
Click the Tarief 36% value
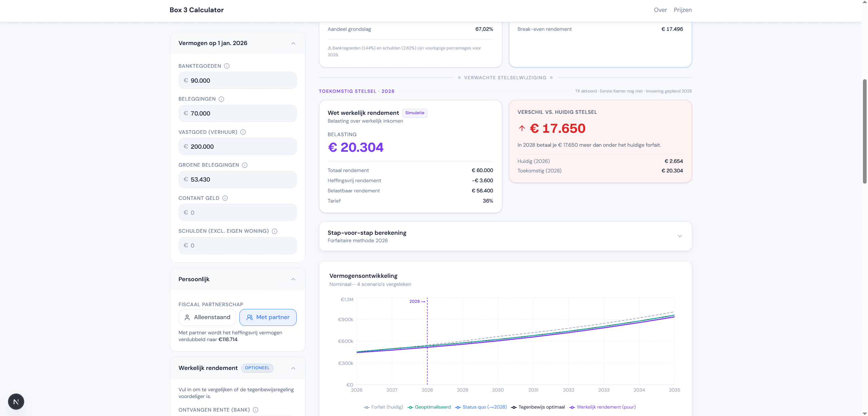click(488, 201)
